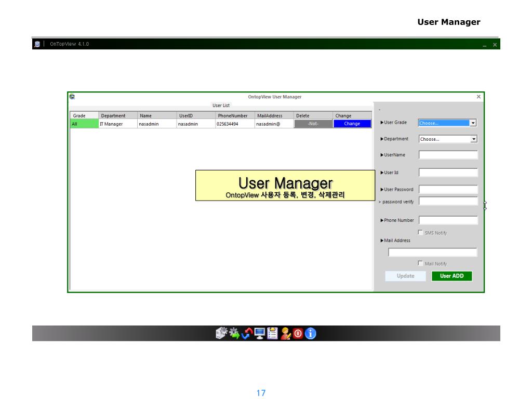Screen dimensions: 532x399
Task: Select the nasadmin@ mail address cell
Action: [x=274, y=124]
